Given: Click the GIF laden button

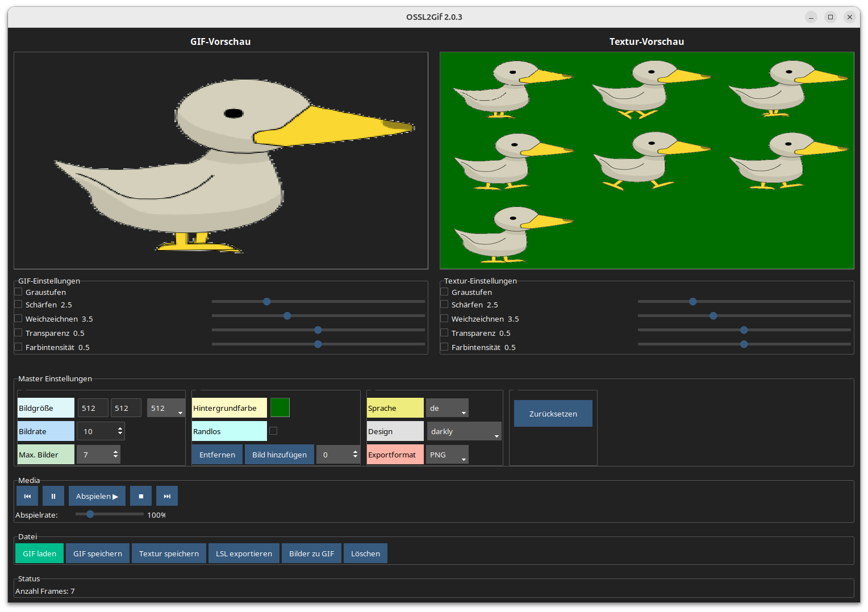Looking at the screenshot, I should pos(40,553).
